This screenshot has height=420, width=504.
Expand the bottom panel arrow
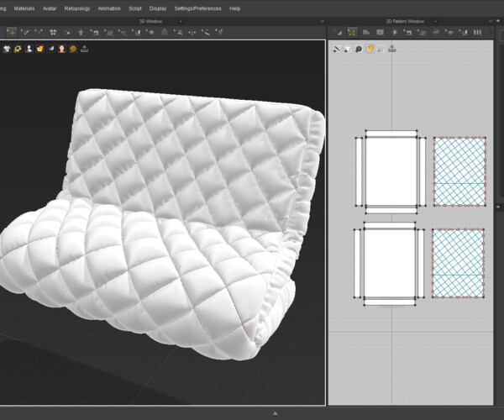tap(275, 413)
